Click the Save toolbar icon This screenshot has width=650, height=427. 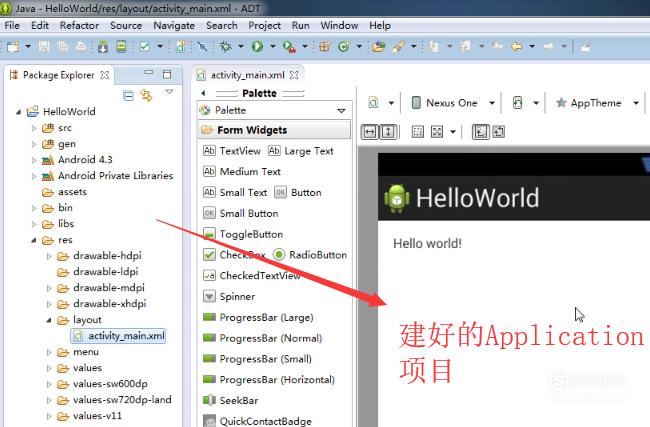[44, 46]
